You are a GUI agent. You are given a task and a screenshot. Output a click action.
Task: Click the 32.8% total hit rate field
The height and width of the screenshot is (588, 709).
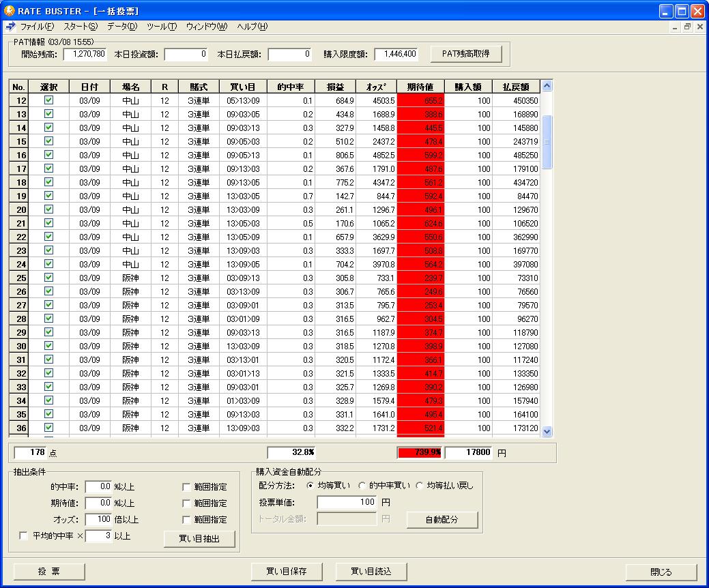tap(291, 452)
